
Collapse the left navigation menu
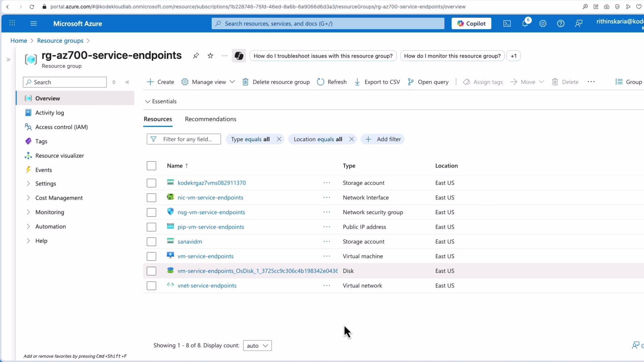pos(127,82)
